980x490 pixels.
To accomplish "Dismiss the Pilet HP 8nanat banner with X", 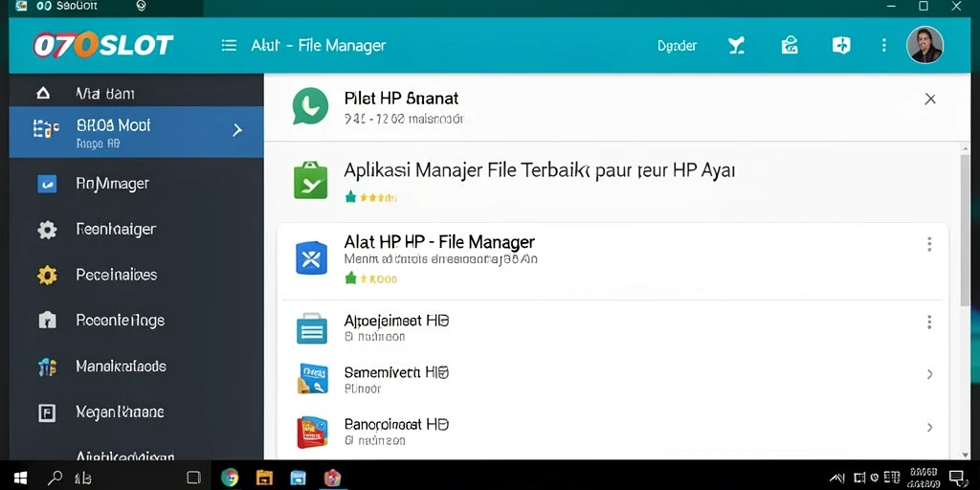I will point(930,99).
